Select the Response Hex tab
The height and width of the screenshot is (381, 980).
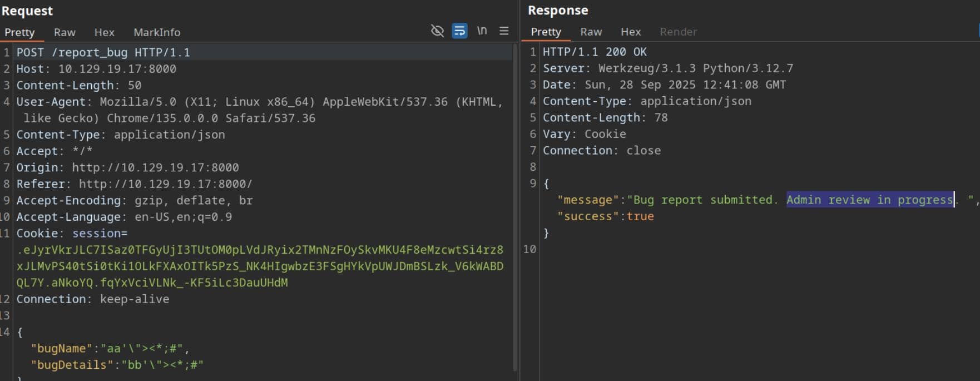[631, 32]
